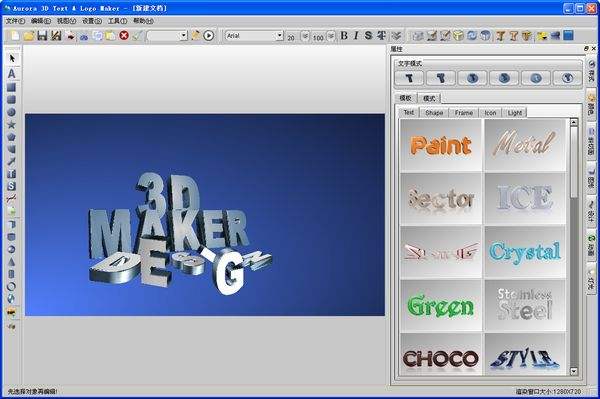The image size is (600, 399).
Task: Select the first text mode button
Action: coord(409,78)
